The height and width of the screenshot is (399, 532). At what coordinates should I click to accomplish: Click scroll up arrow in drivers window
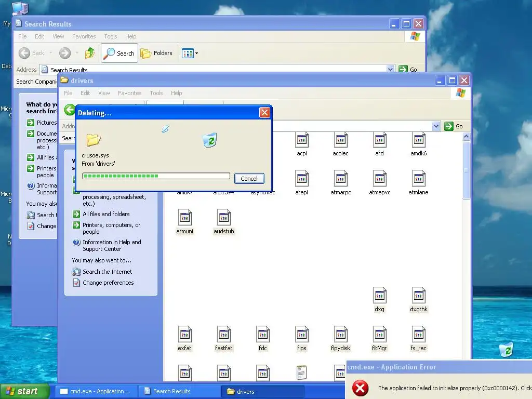coord(466,137)
